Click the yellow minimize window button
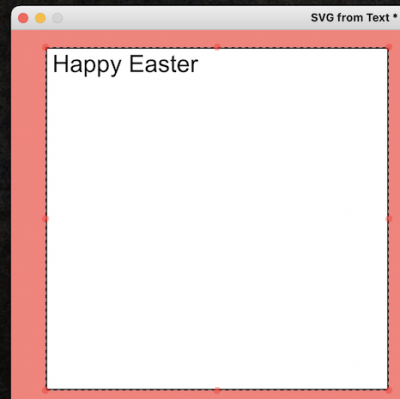 click(x=40, y=18)
